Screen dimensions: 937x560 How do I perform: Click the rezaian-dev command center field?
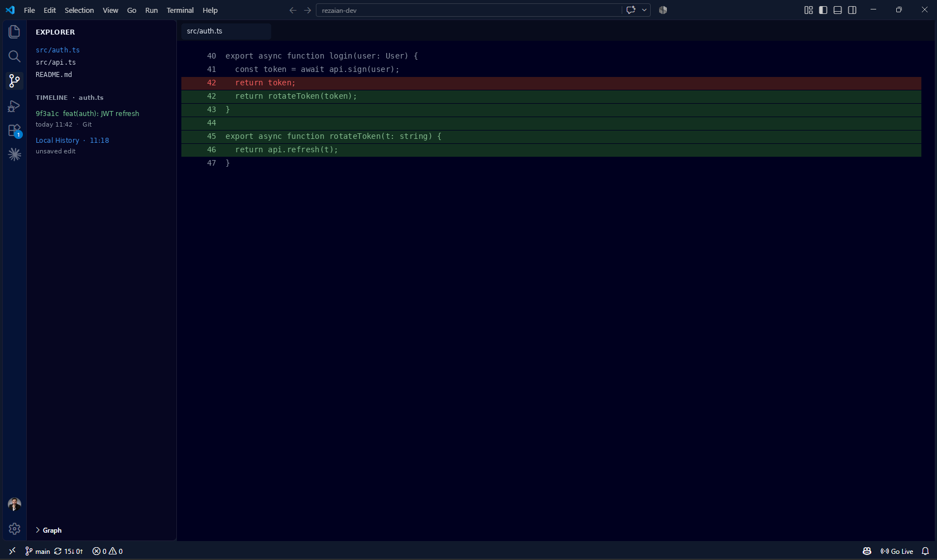pos(469,10)
